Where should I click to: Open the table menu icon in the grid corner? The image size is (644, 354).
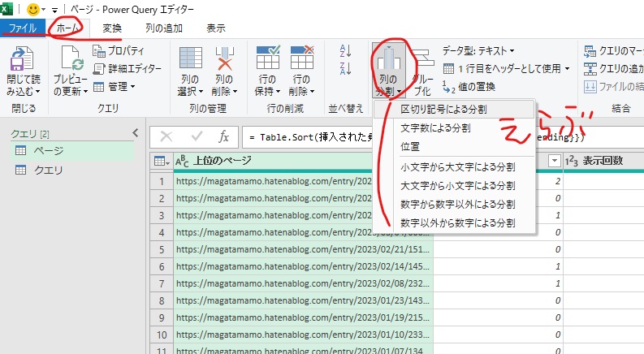tap(162, 161)
